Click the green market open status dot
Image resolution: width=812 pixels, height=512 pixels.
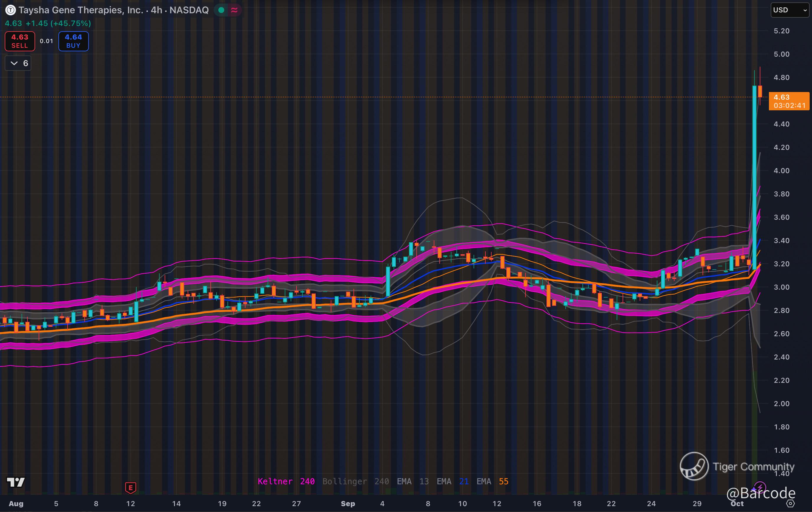222,10
